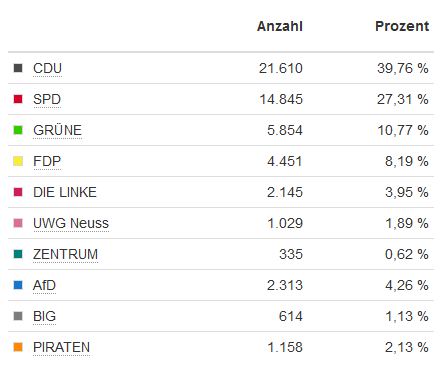Open the UWG Neuss party link

tap(71, 224)
